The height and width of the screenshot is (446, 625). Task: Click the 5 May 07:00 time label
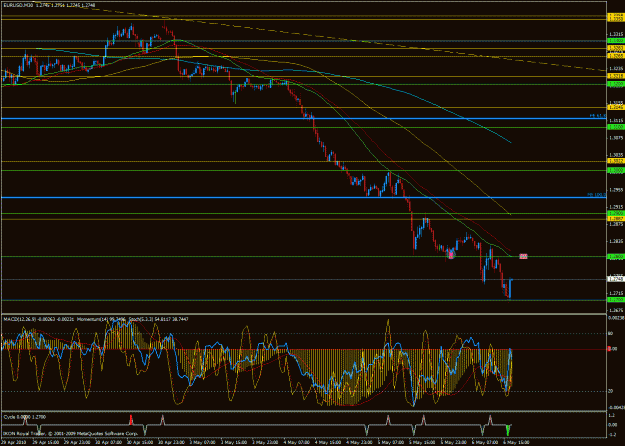pyautogui.click(x=391, y=443)
